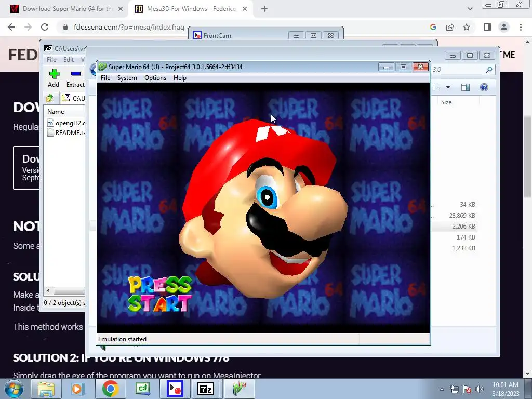The width and height of the screenshot is (532, 399).
Task: Select the 1,233 KB file row
Action: tap(454, 248)
